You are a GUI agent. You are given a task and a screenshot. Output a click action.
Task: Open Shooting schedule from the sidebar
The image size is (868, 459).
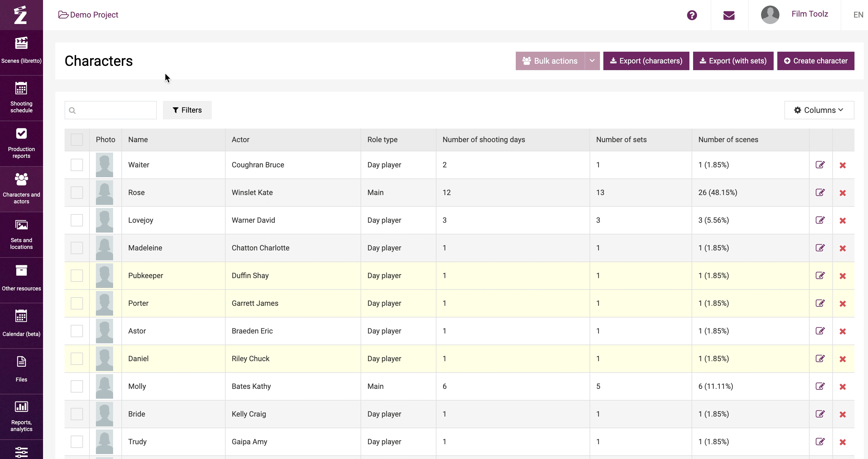(21, 98)
